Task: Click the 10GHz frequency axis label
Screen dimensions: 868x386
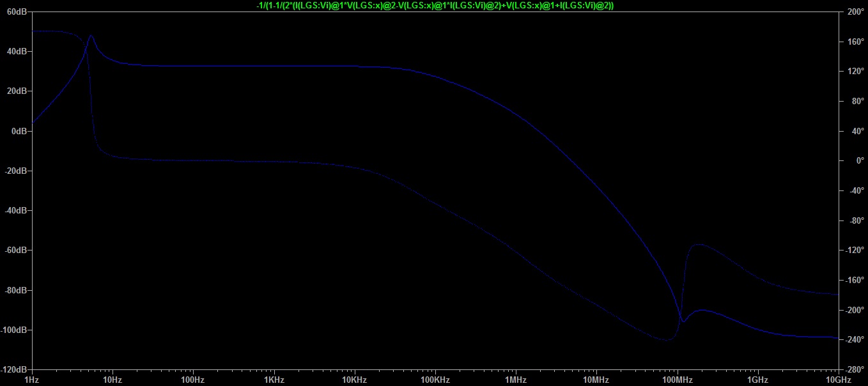Action: tap(838, 380)
